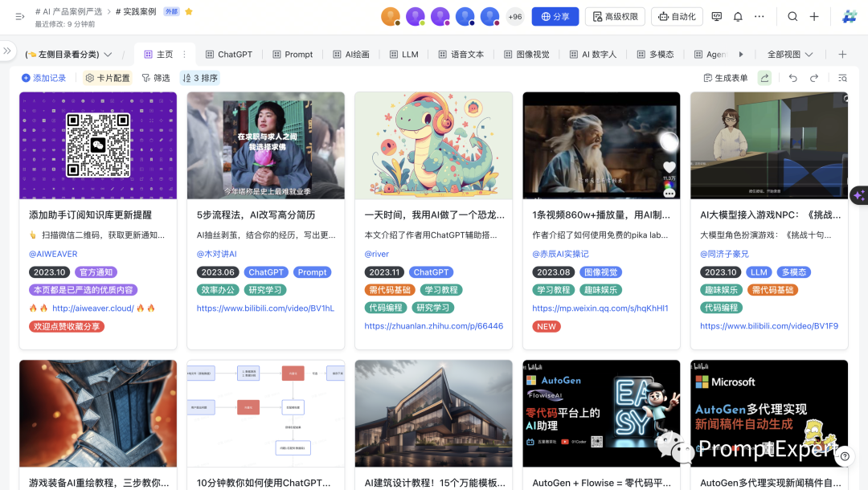Screen dimensions: 868x490
Task: Open 卡片配置 card settings
Action: click(x=108, y=78)
